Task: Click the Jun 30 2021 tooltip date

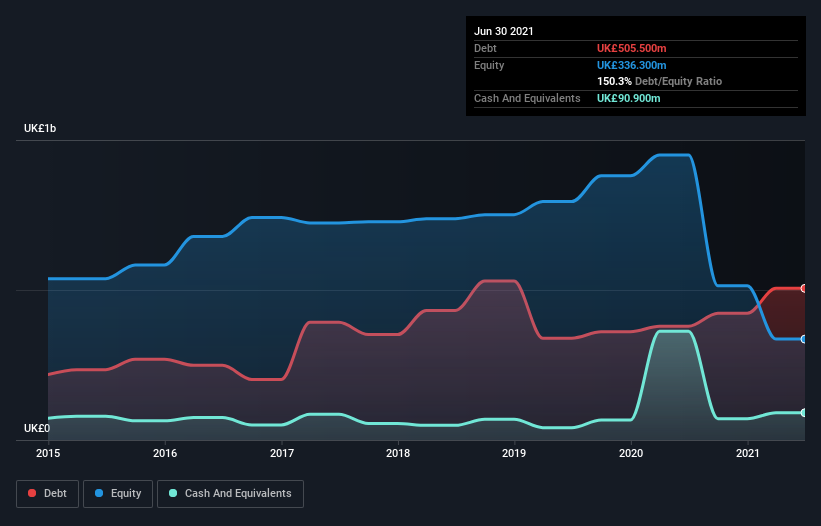Action: click(x=504, y=31)
